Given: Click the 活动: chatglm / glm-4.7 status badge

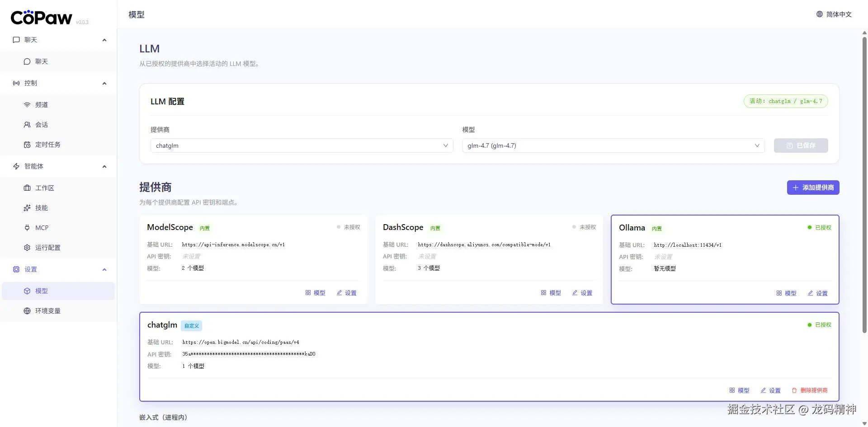Looking at the screenshot, I should [786, 101].
